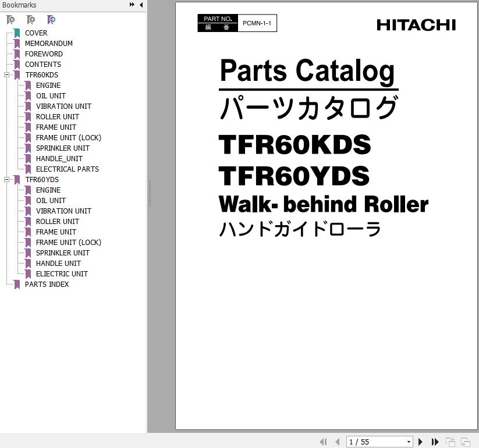Jump to the ELECTRICAL PARTS bookmark
479x448 pixels.
[67, 169]
